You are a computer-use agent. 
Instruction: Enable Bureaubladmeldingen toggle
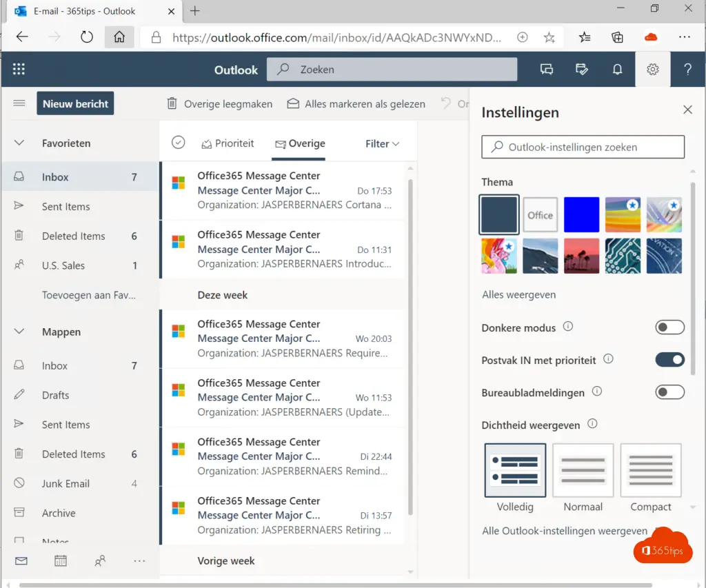coord(670,392)
